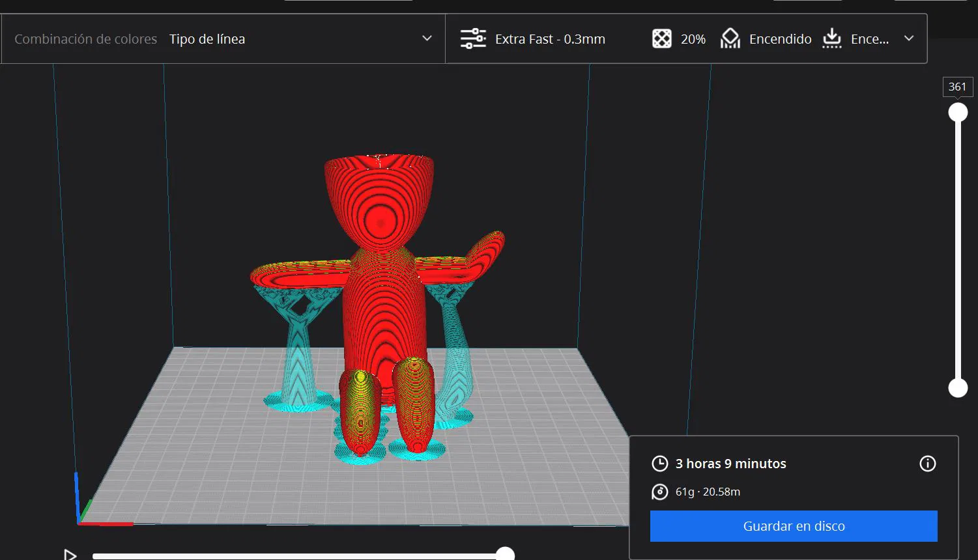
Task: Play the layer simulation
Action: pyautogui.click(x=70, y=555)
